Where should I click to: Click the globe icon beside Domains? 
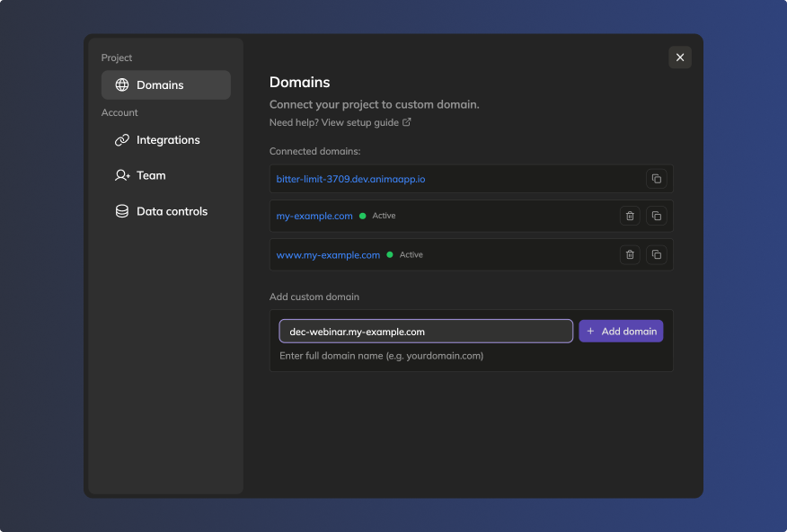[x=122, y=84]
